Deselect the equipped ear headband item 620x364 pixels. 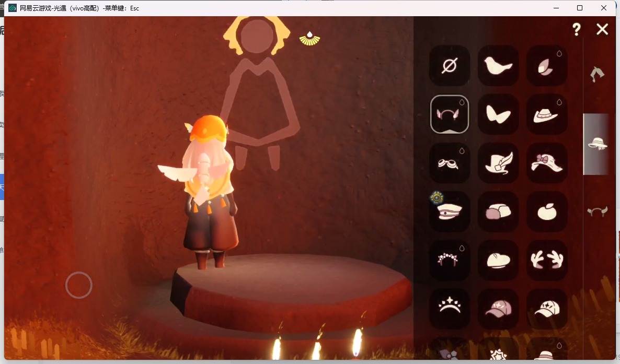450,114
